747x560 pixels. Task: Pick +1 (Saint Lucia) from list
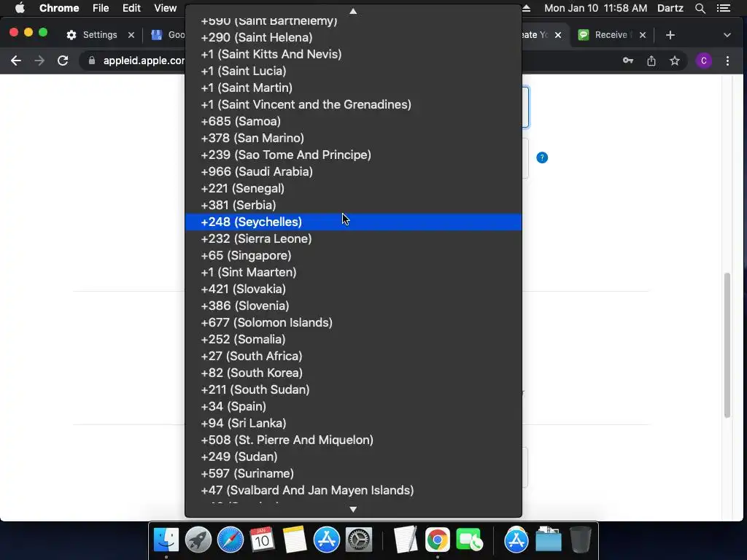pyautogui.click(x=353, y=71)
